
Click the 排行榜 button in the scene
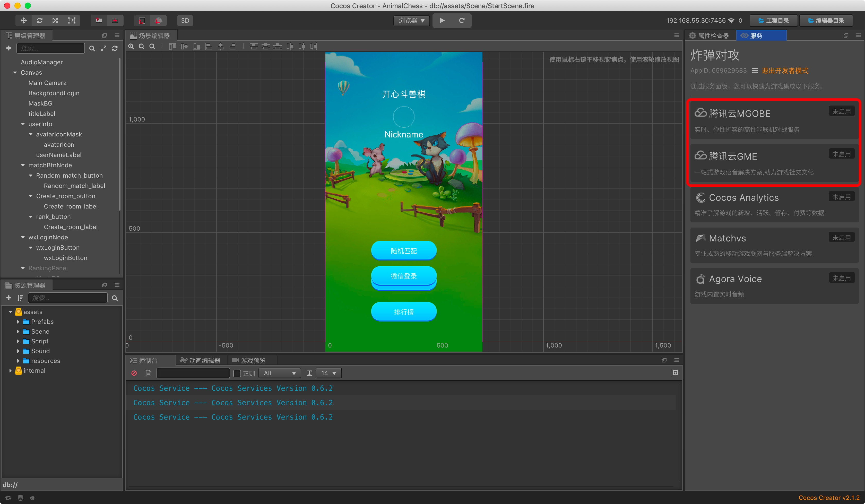pyautogui.click(x=404, y=312)
